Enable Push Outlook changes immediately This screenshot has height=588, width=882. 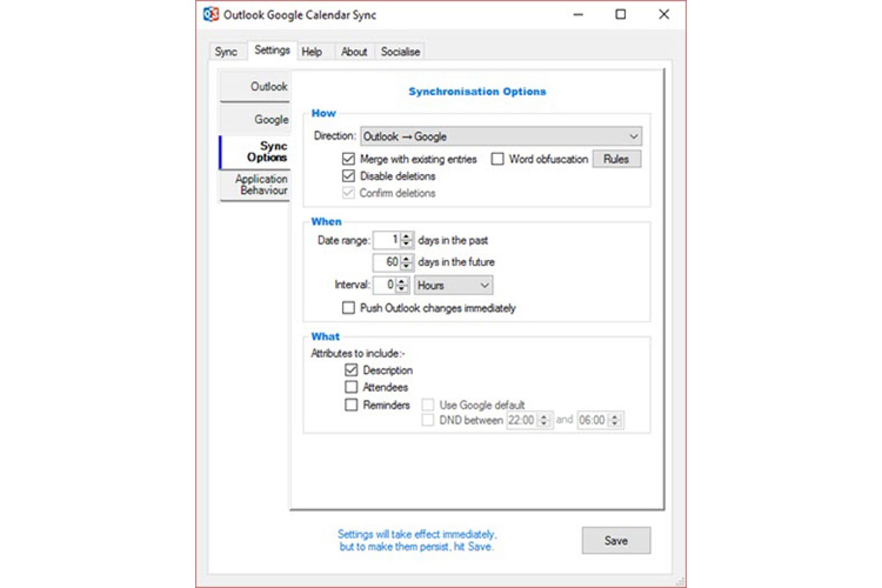(349, 307)
